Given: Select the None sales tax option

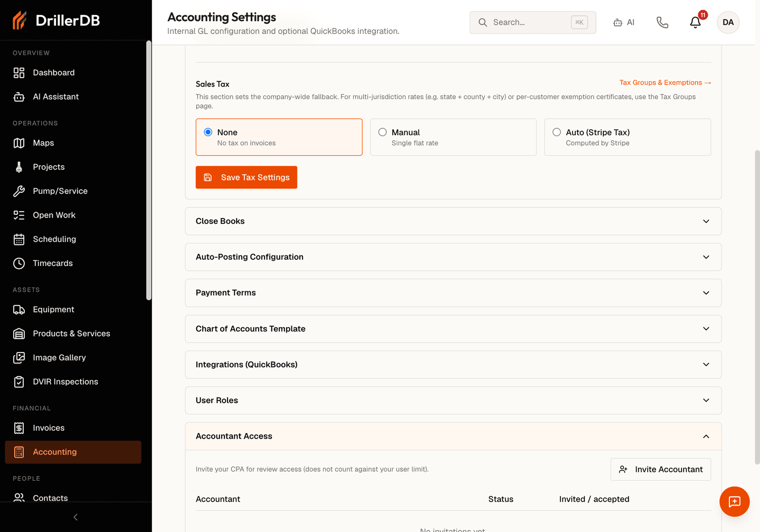Looking at the screenshot, I should pyautogui.click(x=279, y=137).
